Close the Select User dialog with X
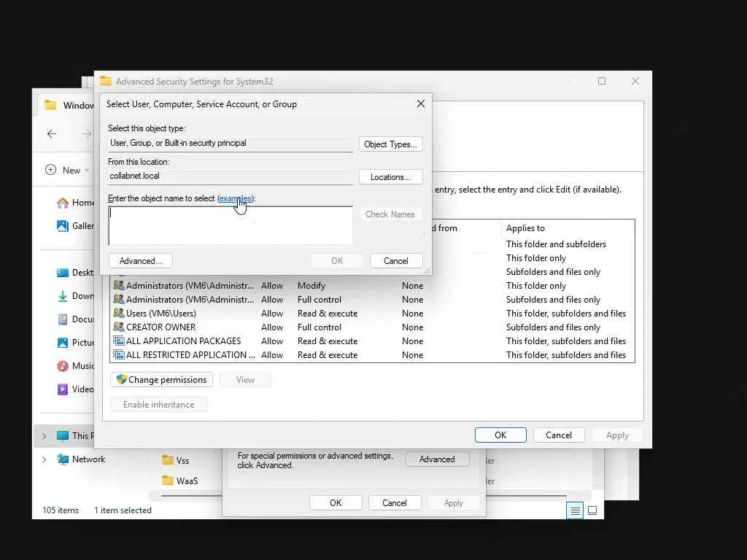This screenshot has width=747, height=560. [x=421, y=104]
